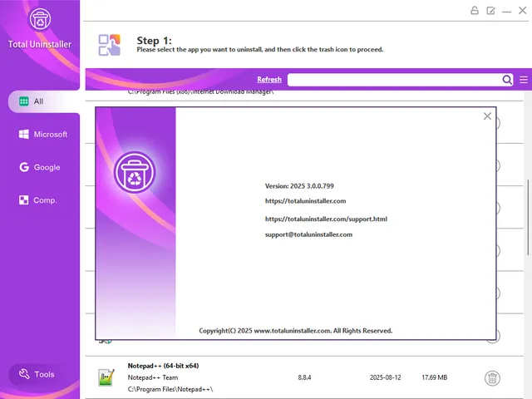Select the All category tab

(44, 101)
